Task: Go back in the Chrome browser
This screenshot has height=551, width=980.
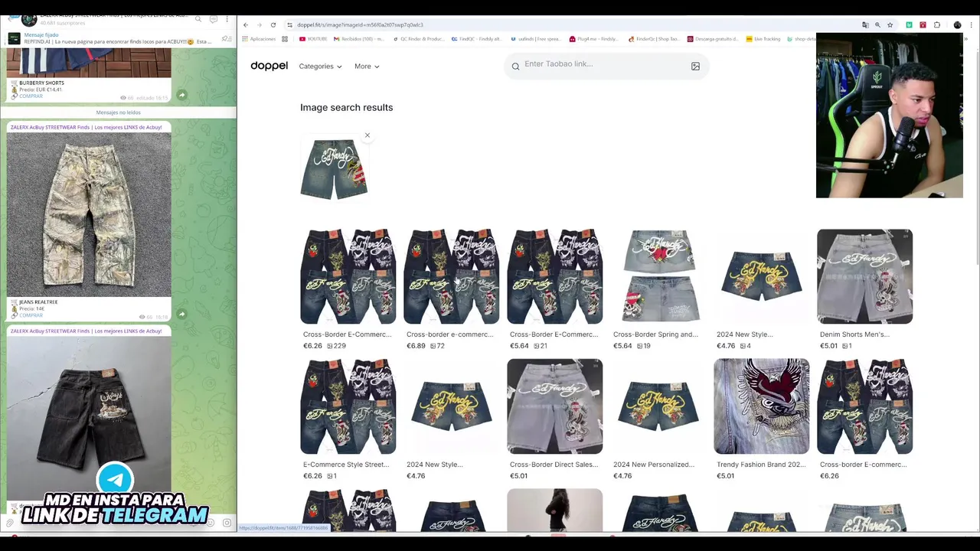Action: click(x=246, y=25)
